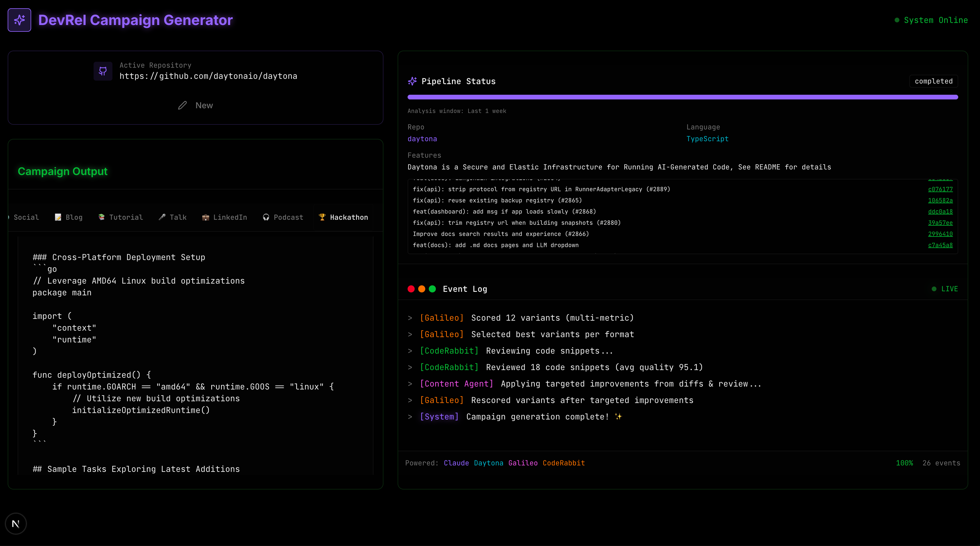
Task: Switch to the Blog tab
Action: tap(69, 217)
